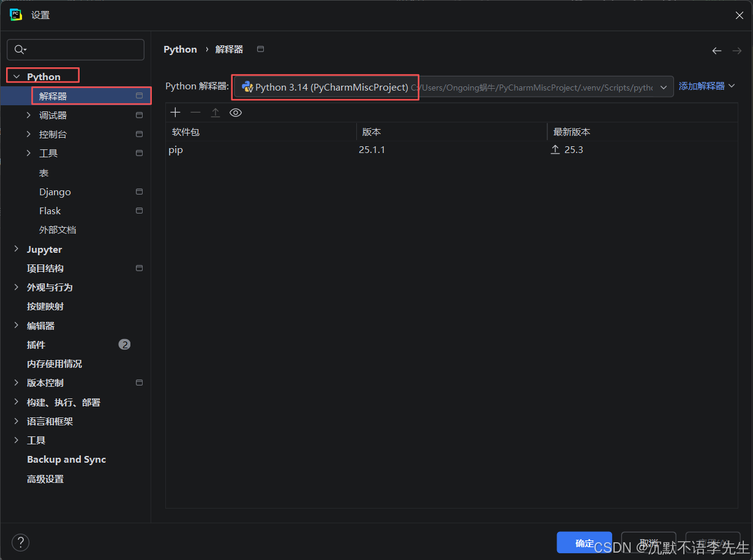
Task: Select Django settings item
Action: [x=55, y=192]
